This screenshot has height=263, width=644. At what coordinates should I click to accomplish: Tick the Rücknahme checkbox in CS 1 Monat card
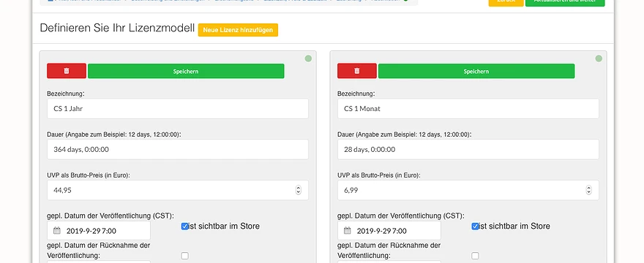coord(475,256)
